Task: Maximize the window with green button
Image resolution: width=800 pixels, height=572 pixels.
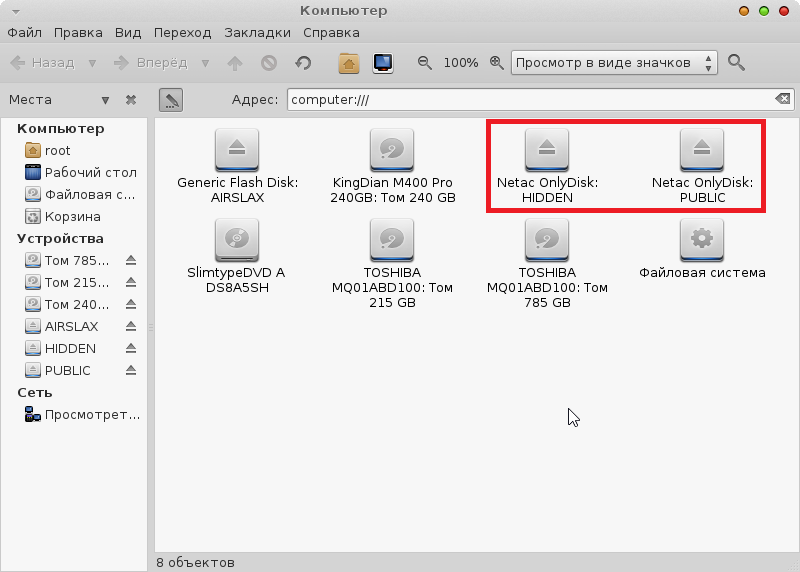Action: pos(764,11)
